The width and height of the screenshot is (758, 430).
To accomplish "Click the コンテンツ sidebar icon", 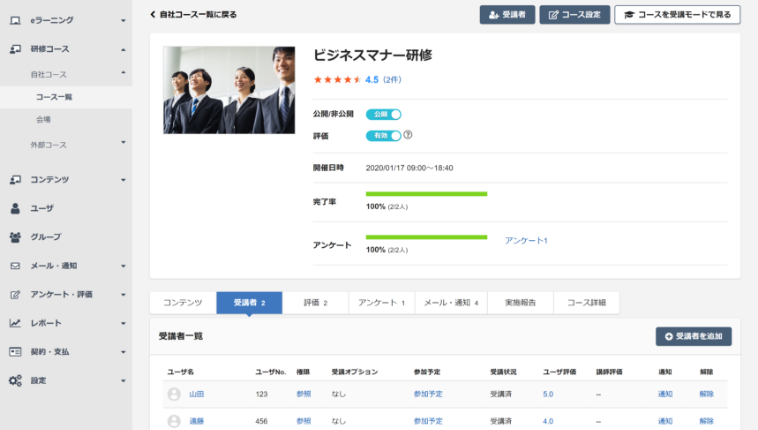I will click(x=15, y=179).
